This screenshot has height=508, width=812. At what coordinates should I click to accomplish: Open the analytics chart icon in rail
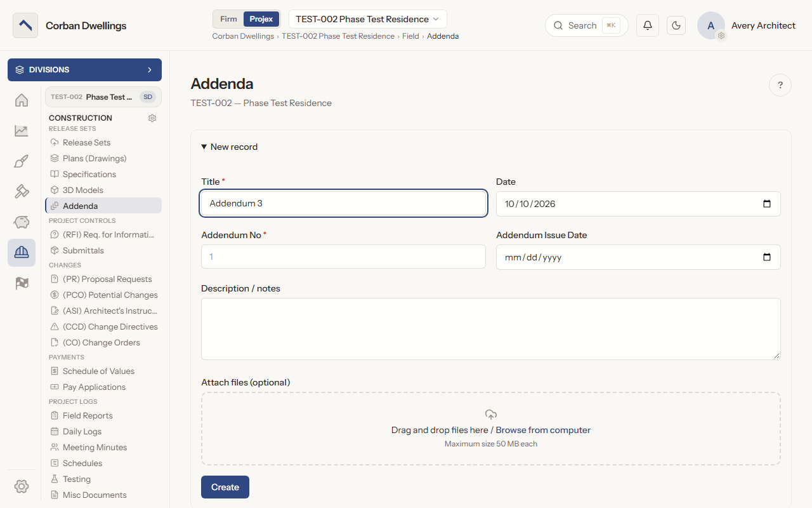[22, 131]
